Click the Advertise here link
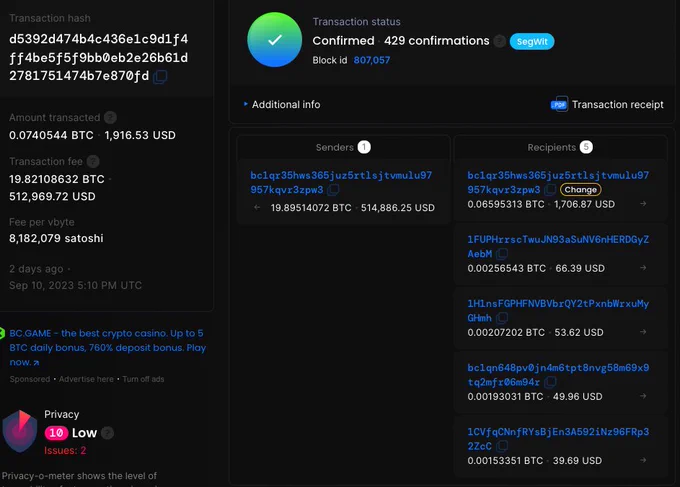The height and width of the screenshot is (487, 680). 86,379
